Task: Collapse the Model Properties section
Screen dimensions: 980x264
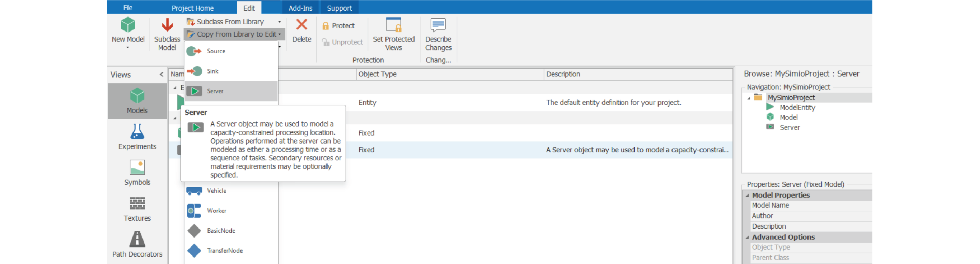Action: point(747,196)
